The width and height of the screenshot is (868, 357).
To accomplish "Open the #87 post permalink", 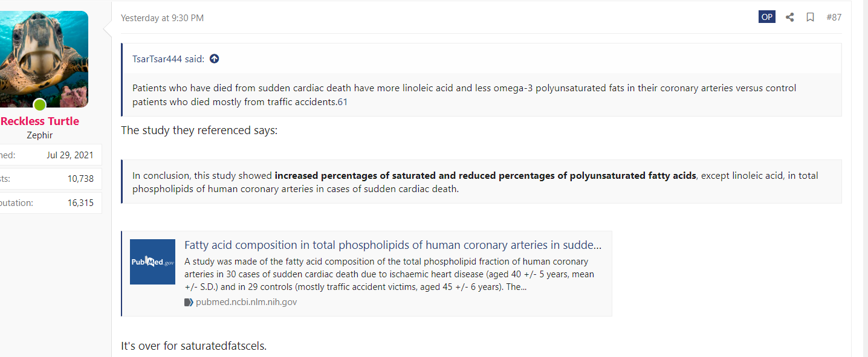I will 834,18.
